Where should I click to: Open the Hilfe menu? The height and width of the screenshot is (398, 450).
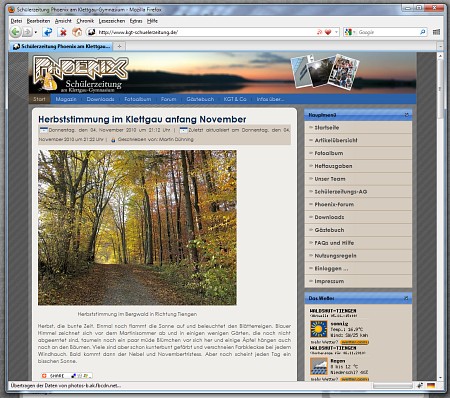pos(152,21)
